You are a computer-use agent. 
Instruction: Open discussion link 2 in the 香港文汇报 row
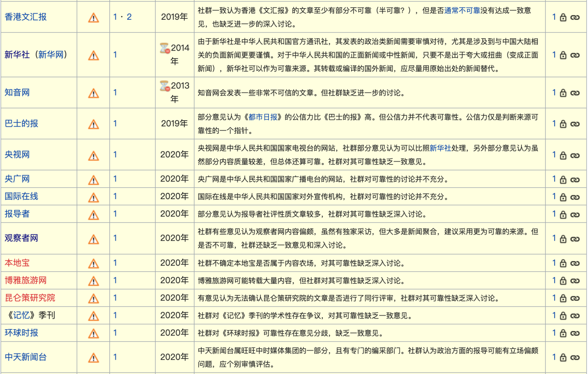coord(129,17)
